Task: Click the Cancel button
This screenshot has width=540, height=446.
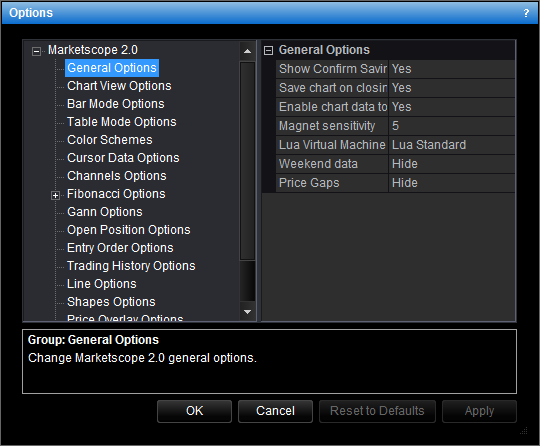Action: point(276,411)
